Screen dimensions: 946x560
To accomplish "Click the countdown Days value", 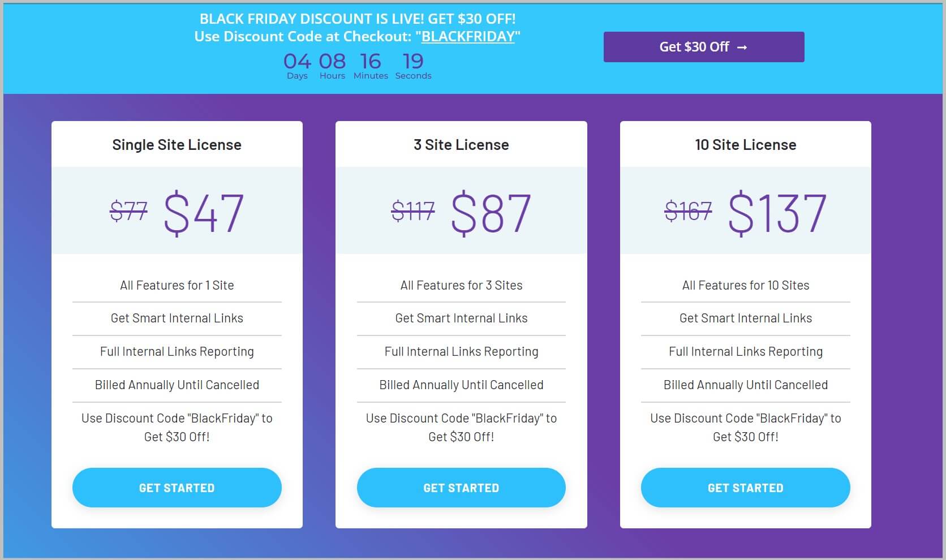I will click(x=297, y=61).
